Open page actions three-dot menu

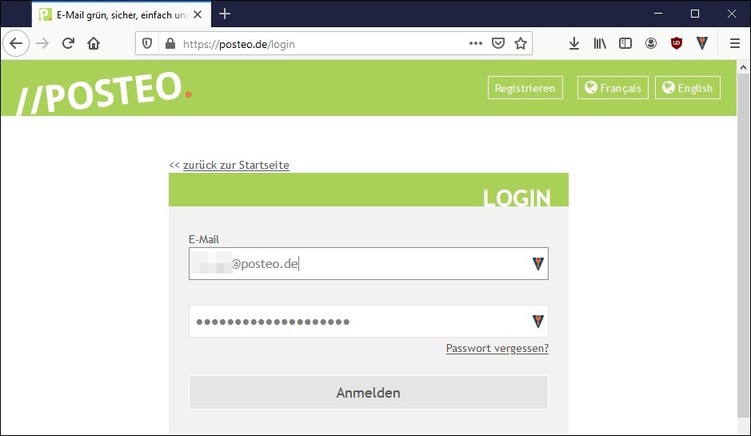point(476,44)
